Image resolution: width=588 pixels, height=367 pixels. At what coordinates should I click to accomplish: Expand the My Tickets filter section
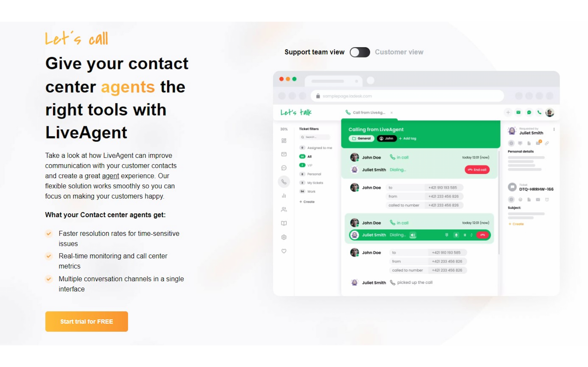point(315,182)
